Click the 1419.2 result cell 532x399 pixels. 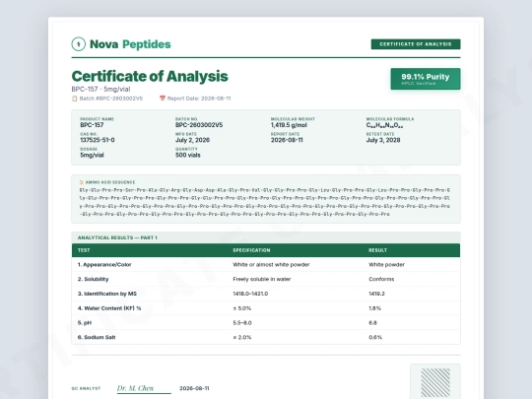[377, 294]
